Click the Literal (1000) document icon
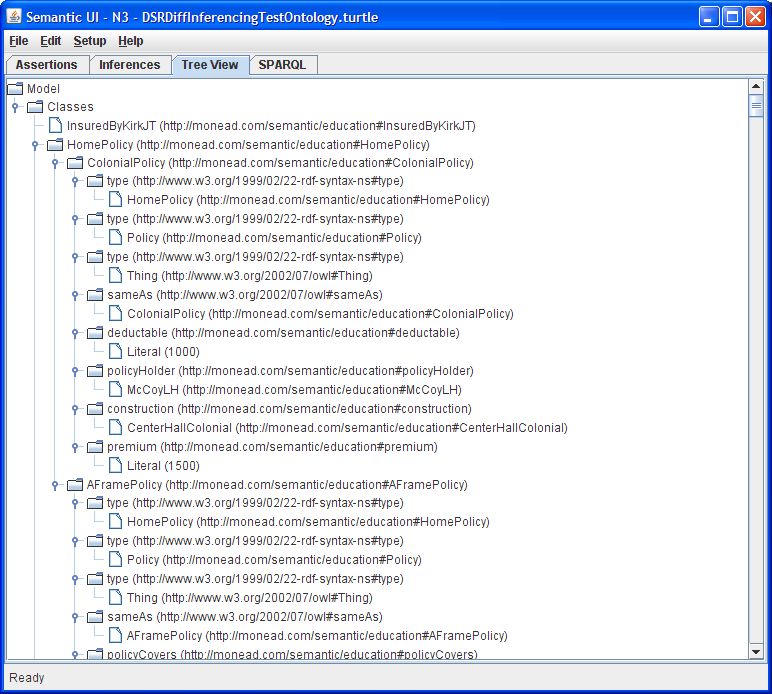 (x=116, y=351)
